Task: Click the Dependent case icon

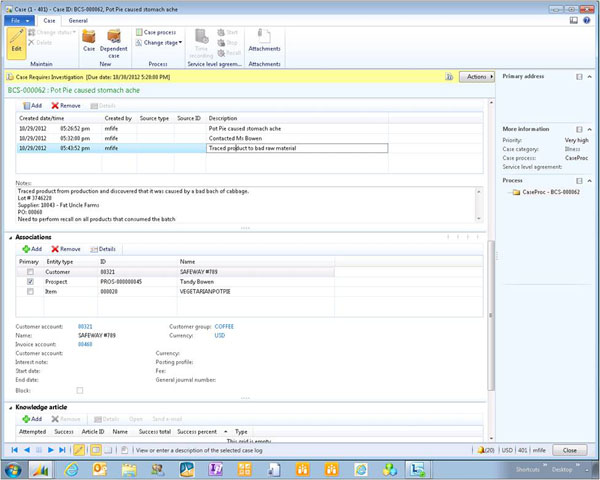Action: click(x=115, y=40)
